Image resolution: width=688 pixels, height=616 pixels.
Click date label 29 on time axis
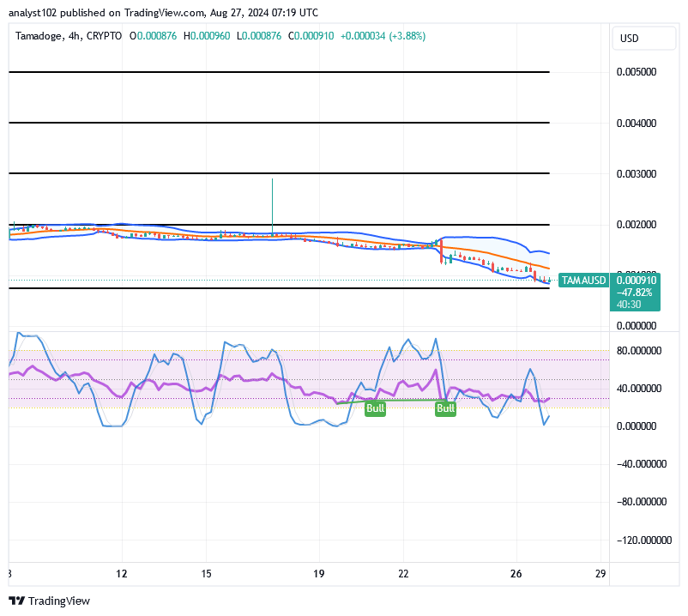point(600,573)
